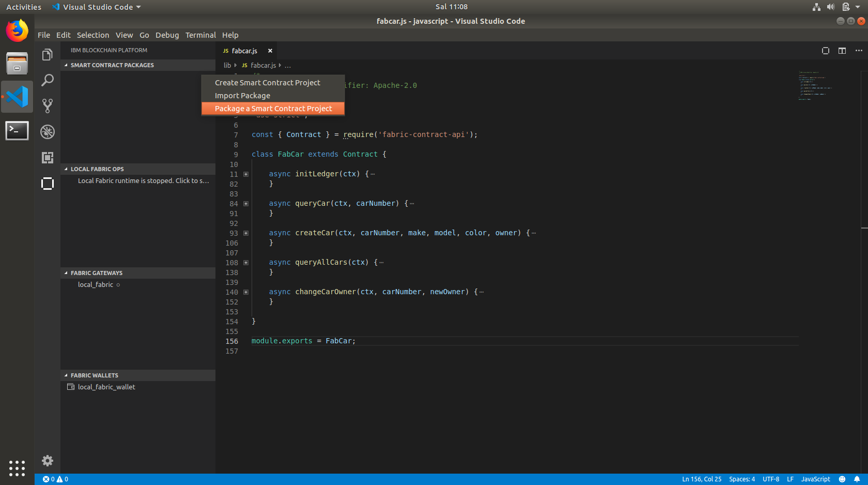
Task: Click the Ln 156, Col 25 status item
Action: pos(702,479)
